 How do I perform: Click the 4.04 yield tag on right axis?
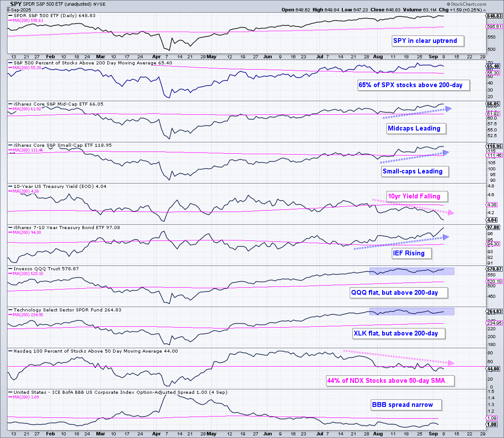tap(492, 220)
